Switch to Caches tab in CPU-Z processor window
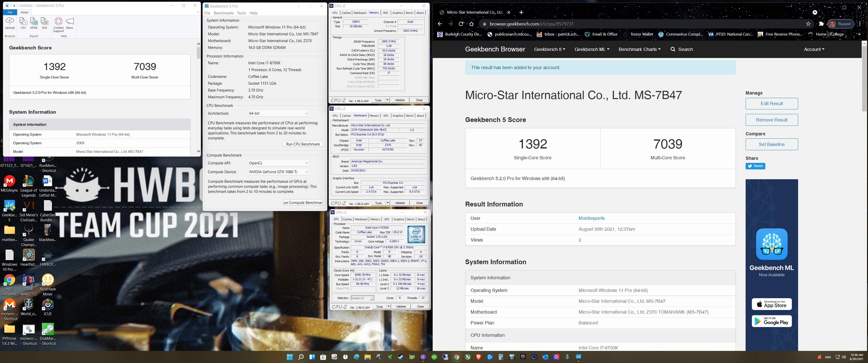Screen dimensions: 868x363 point(347,220)
